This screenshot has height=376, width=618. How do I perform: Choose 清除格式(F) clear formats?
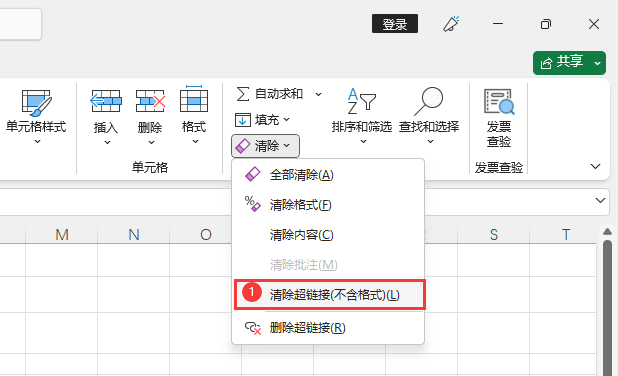tap(328, 205)
